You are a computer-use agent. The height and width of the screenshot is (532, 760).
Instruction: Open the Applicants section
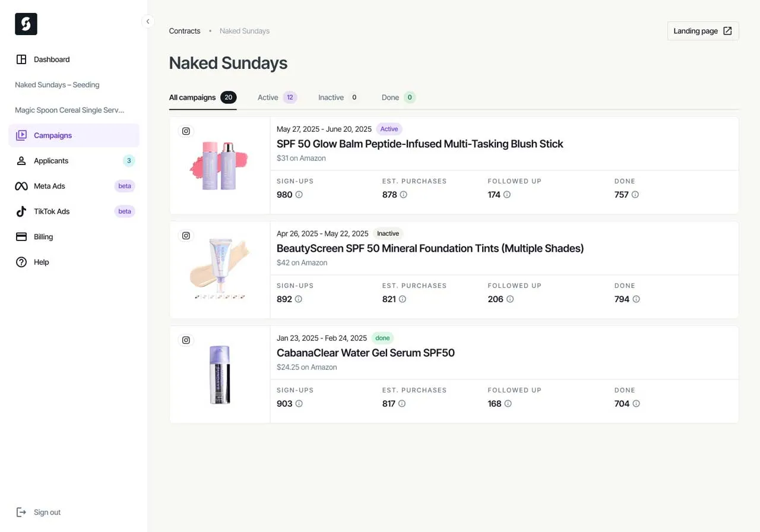50,160
